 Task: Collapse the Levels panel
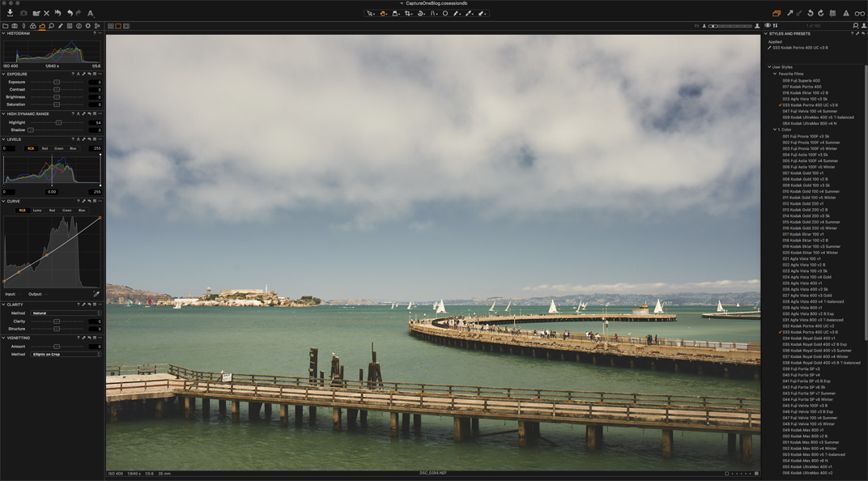pyautogui.click(x=3, y=139)
